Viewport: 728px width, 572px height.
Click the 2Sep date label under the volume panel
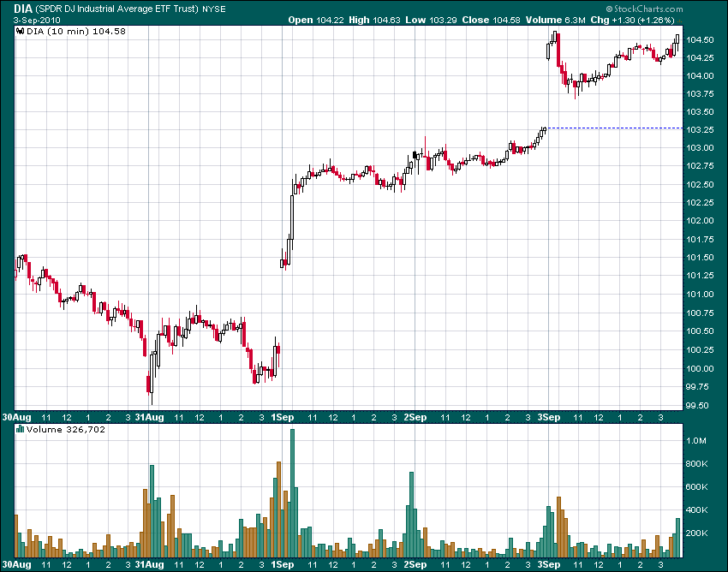415,565
